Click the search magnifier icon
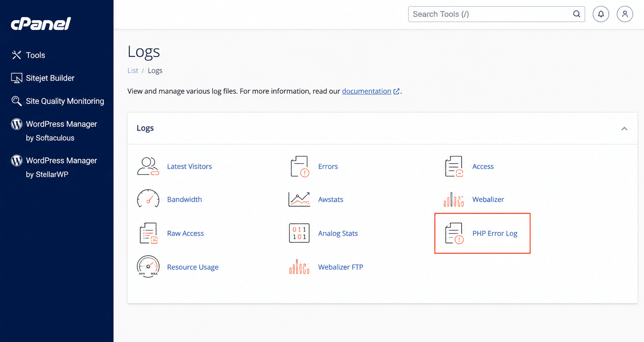The width and height of the screenshot is (644, 342). [577, 14]
